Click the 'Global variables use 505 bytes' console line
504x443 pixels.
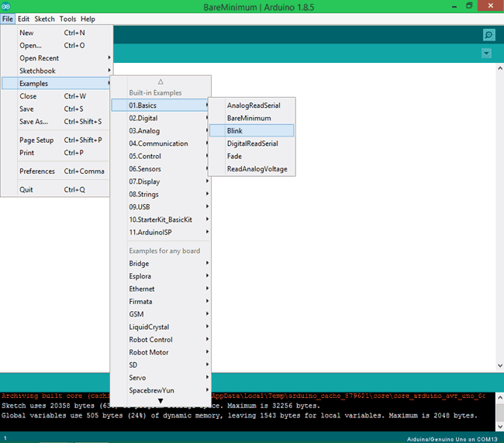point(240,416)
